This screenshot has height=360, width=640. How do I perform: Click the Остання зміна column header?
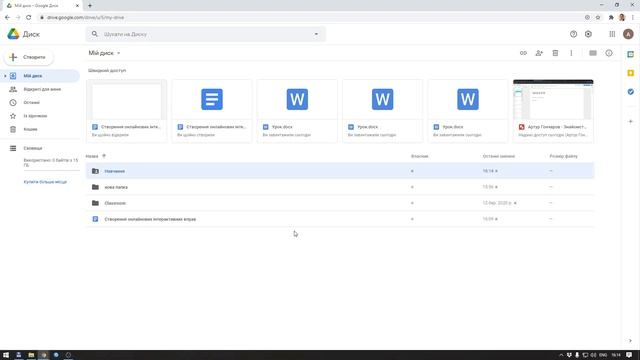point(498,156)
